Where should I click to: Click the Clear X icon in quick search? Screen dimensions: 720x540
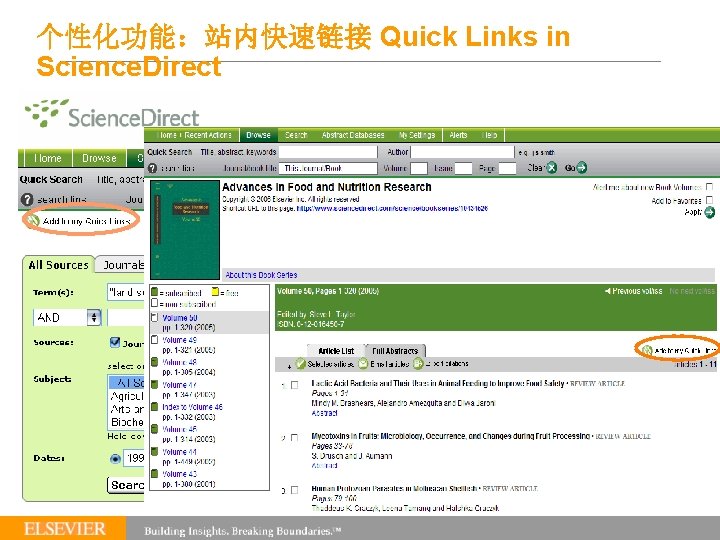pyautogui.click(x=551, y=168)
